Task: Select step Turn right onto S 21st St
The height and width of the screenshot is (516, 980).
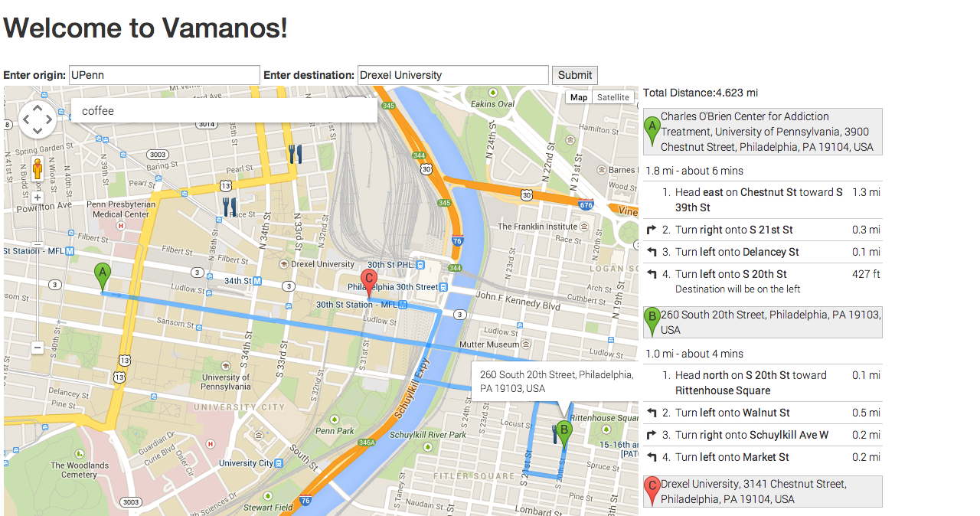Action: tap(763, 230)
